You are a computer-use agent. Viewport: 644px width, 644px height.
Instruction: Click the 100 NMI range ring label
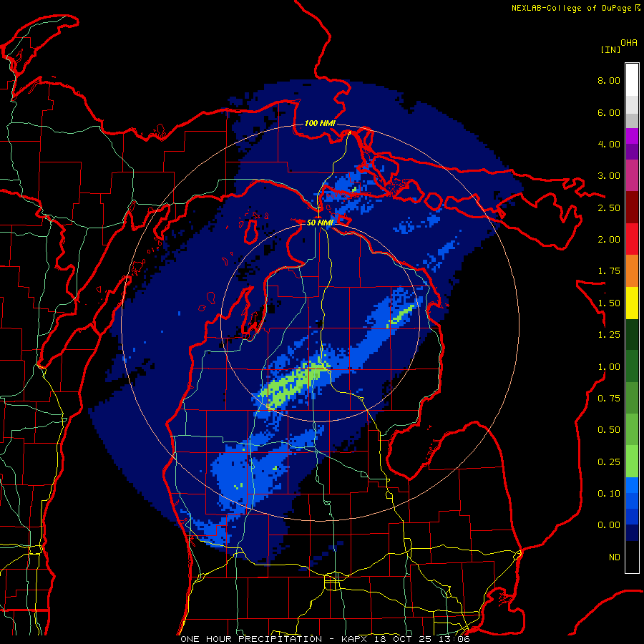click(x=320, y=123)
